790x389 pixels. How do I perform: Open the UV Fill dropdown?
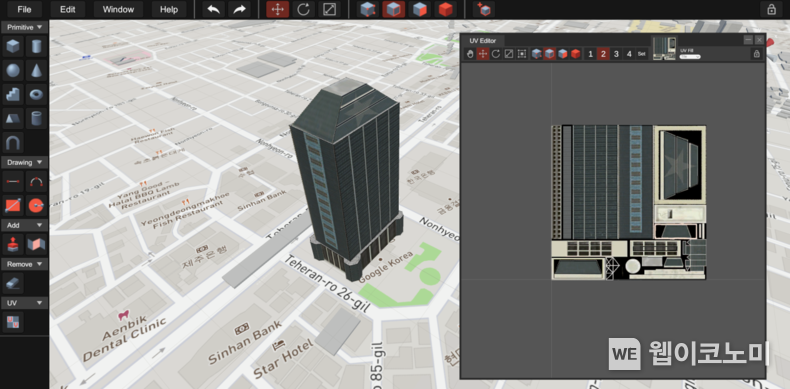(690, 56)
